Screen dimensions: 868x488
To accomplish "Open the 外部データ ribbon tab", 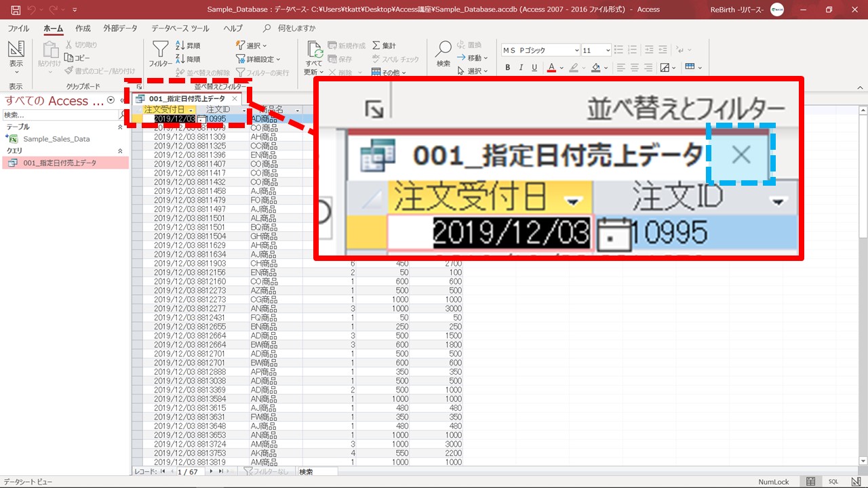I will click(x=120, y=28).
